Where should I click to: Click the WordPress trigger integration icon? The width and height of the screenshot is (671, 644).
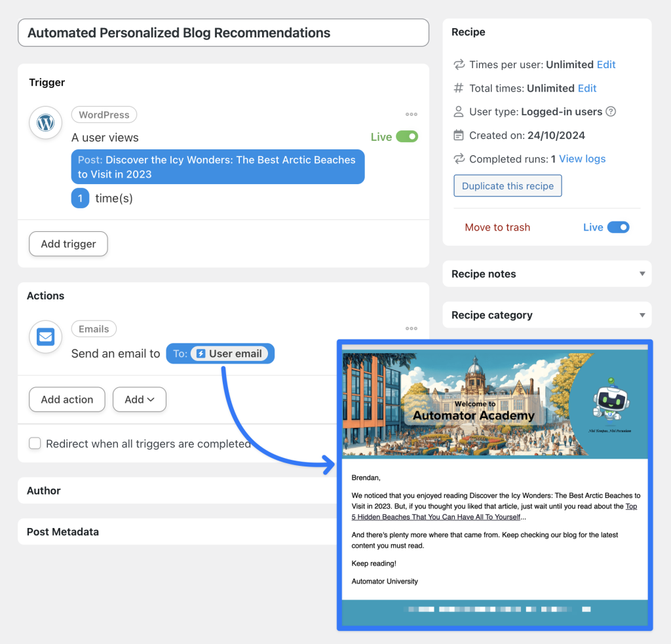pyautogui.click(x=45, y=123)
